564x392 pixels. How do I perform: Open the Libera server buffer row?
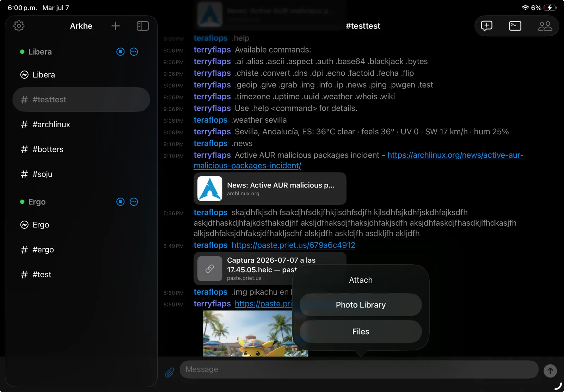click(81, 75)
